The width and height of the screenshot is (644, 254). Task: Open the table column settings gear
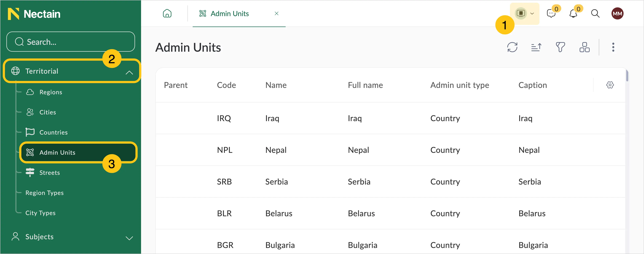[610, 85]
